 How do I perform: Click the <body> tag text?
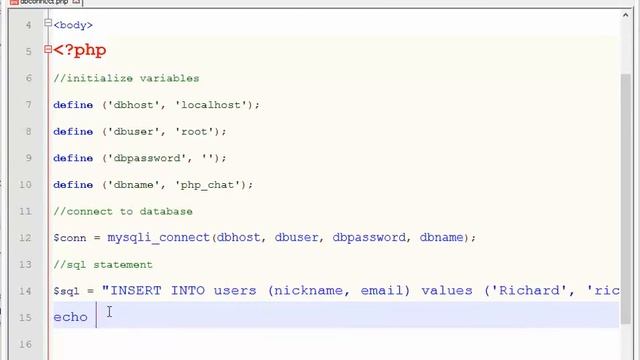click(x=73, y=25)
